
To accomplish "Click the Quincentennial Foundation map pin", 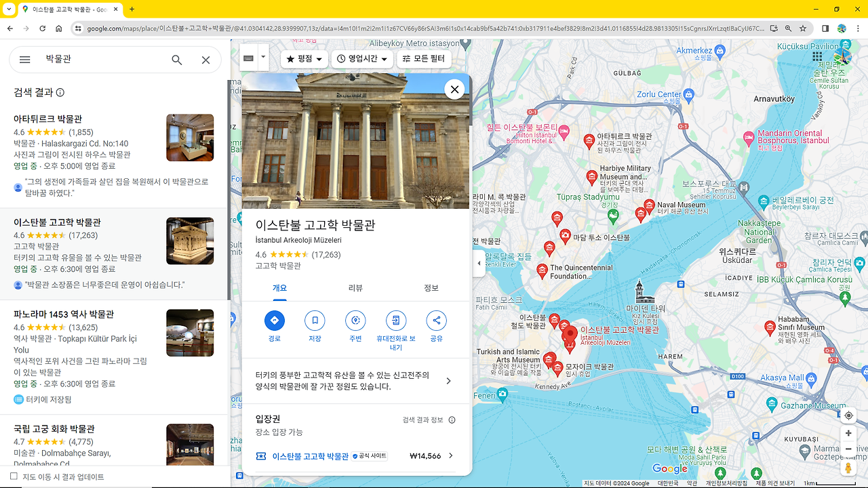I will coord(542,271).
